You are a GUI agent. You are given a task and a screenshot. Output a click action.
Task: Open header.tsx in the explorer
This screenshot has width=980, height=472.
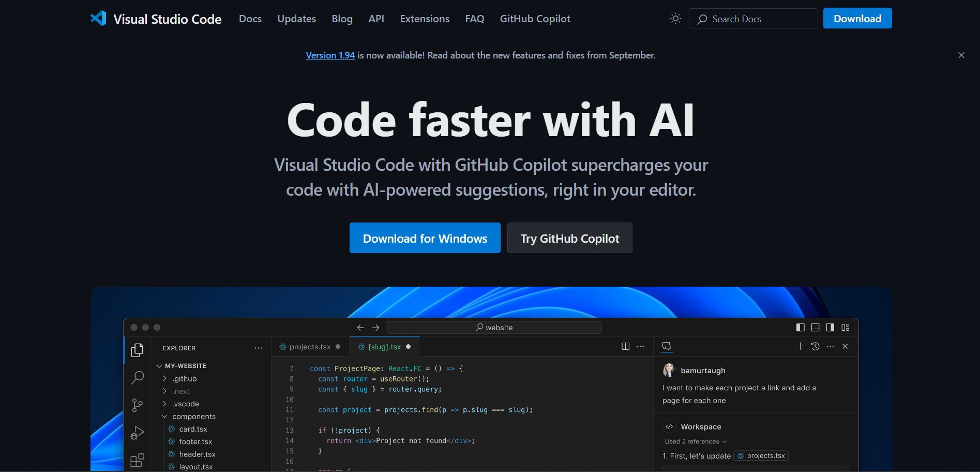click(x=197, y=454)
